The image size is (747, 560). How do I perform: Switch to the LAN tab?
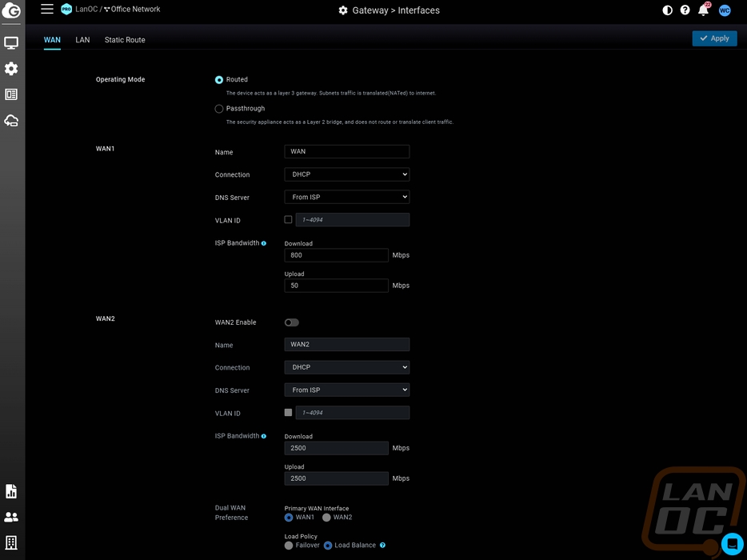point(82,40)
